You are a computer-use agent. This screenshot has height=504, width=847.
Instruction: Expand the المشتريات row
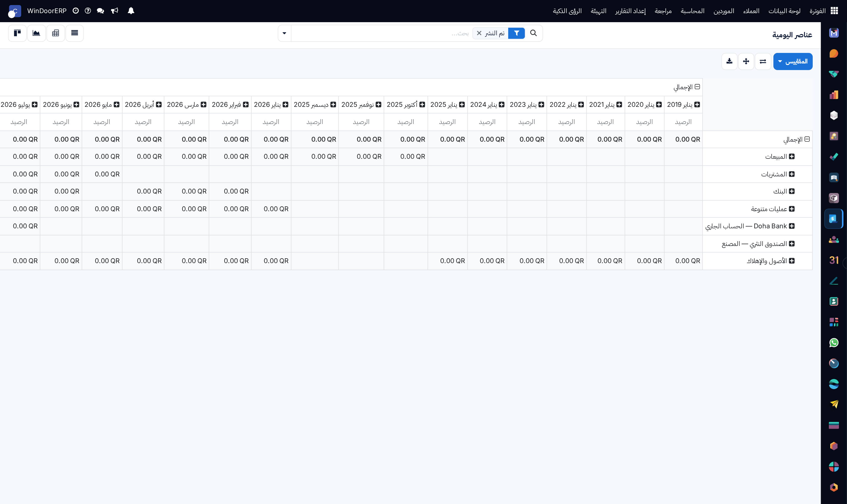791,174
